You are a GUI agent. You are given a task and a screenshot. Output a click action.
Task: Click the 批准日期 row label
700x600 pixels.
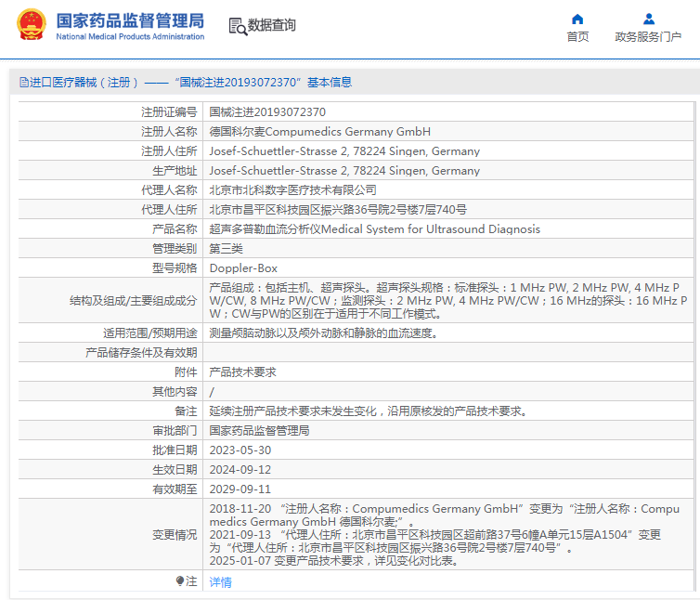coord(175,450)
